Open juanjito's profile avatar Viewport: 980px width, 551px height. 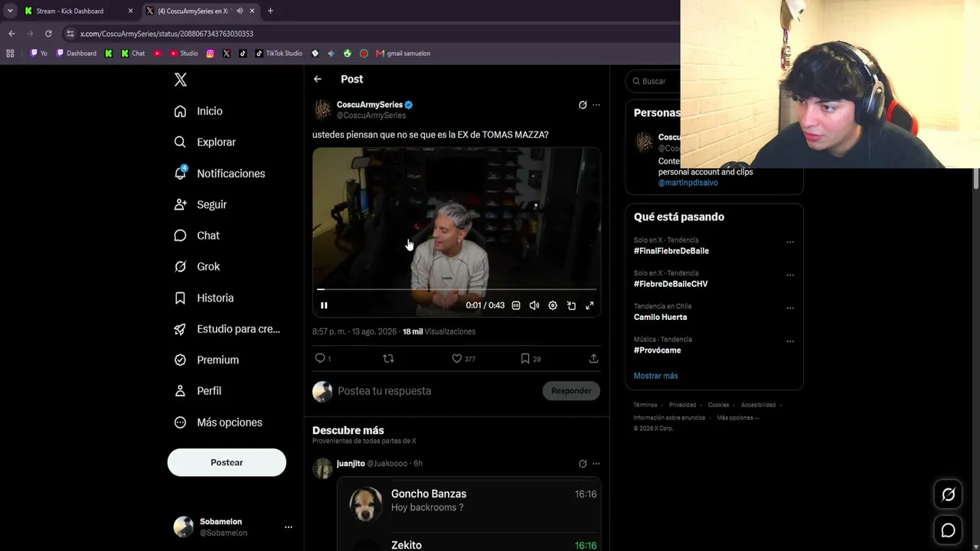point(322,468)
